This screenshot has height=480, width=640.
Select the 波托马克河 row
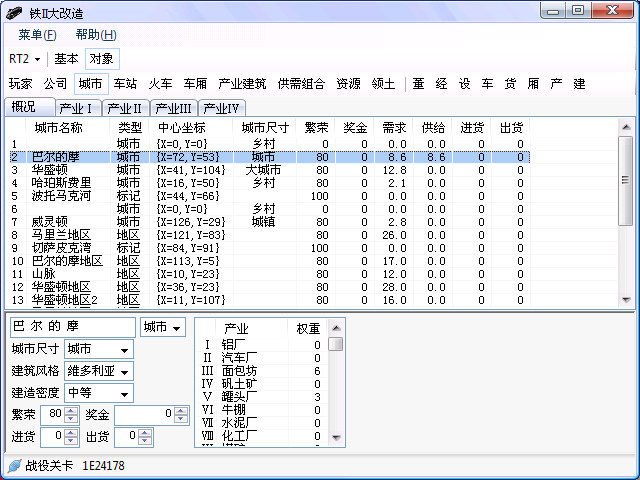(x=269, y=196)
